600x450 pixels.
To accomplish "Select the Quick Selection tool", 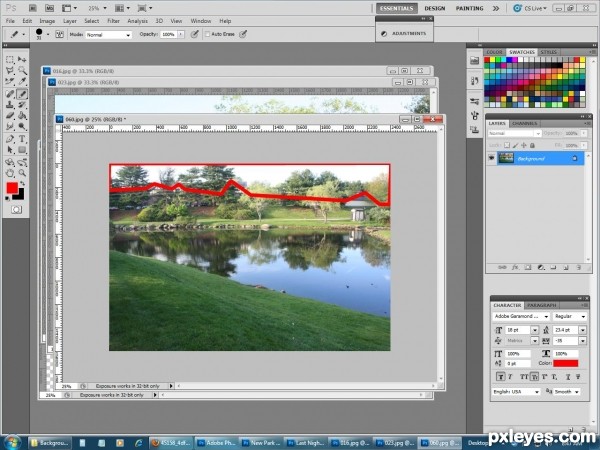I will [22, 70].
